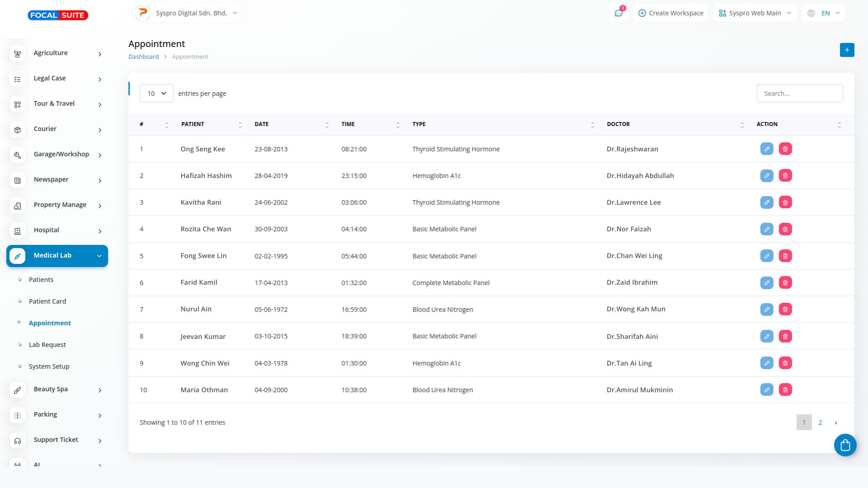Image resolution: width=868 pixels, height=488 pixels.
Task: Click the blue add appointment plus button
Action: click(847, 50)
